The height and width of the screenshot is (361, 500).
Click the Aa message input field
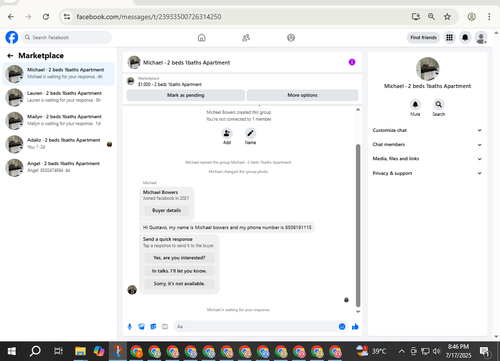pos(255,327)
